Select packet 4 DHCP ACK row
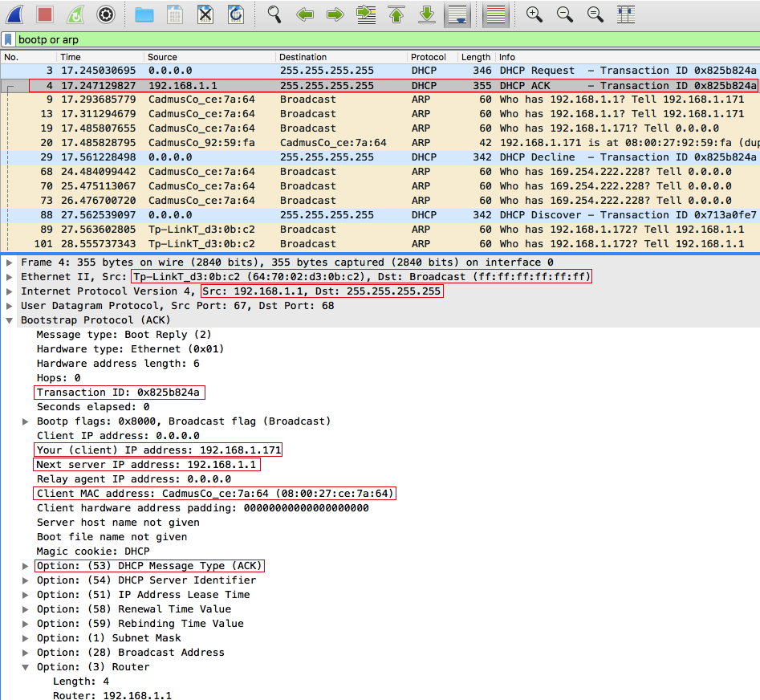760x700 pixels. click(x=380, y=86)
